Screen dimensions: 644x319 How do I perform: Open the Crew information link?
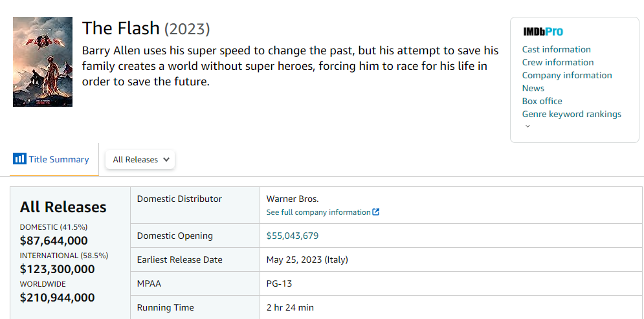(x=558, y=62)
